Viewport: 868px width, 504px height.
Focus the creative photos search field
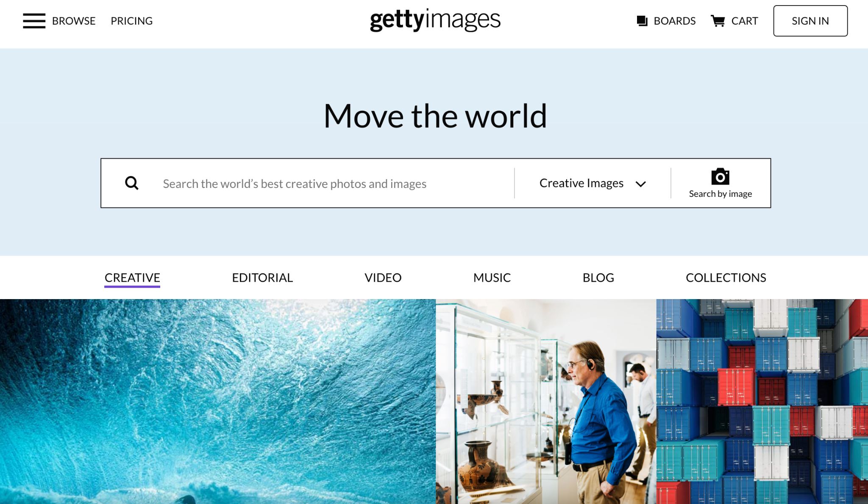click(331, 184)
